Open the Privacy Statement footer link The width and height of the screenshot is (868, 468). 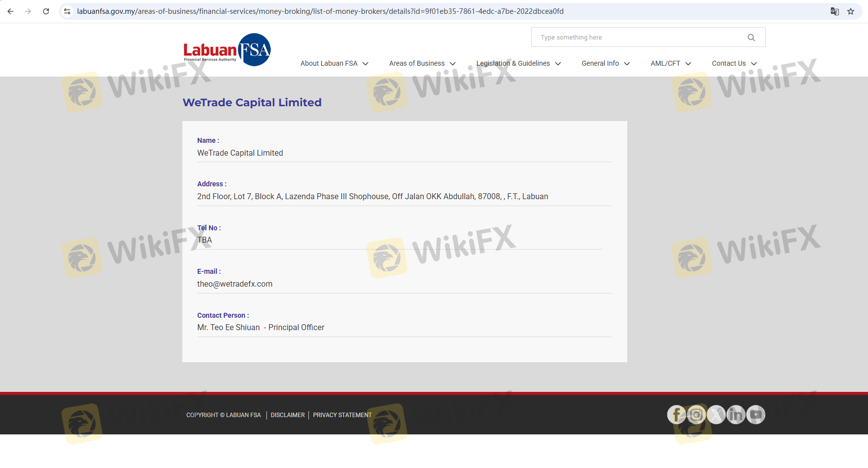click(342, 415)
